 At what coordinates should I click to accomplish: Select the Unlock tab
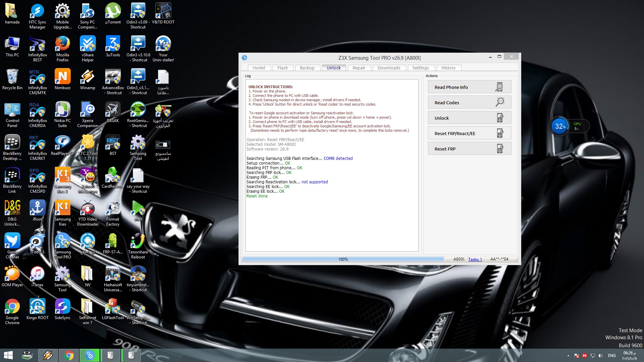click(333, 68)
